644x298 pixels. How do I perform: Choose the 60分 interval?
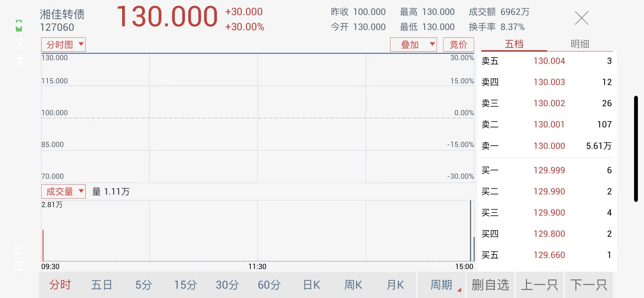coord(269,285)
